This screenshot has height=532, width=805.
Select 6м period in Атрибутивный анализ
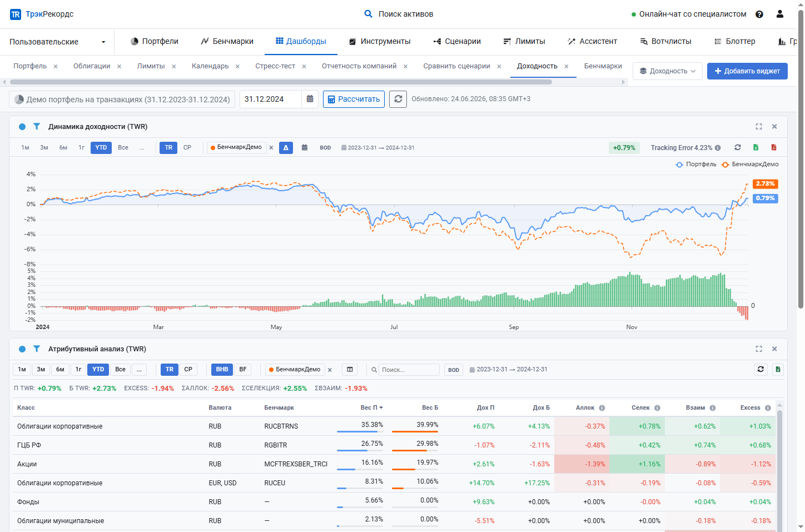60,370
